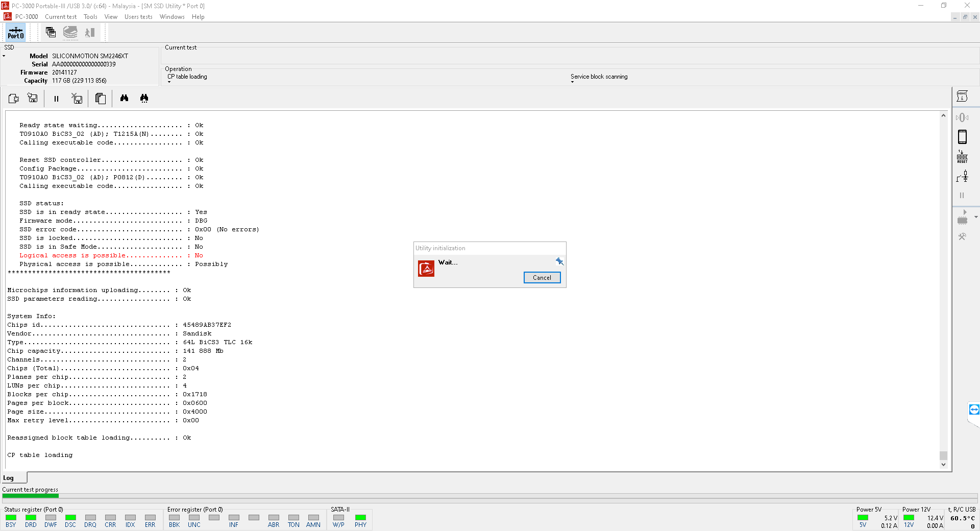
Task: Open the dropdown under Service block scanning
Action: [x=572, y=82]
